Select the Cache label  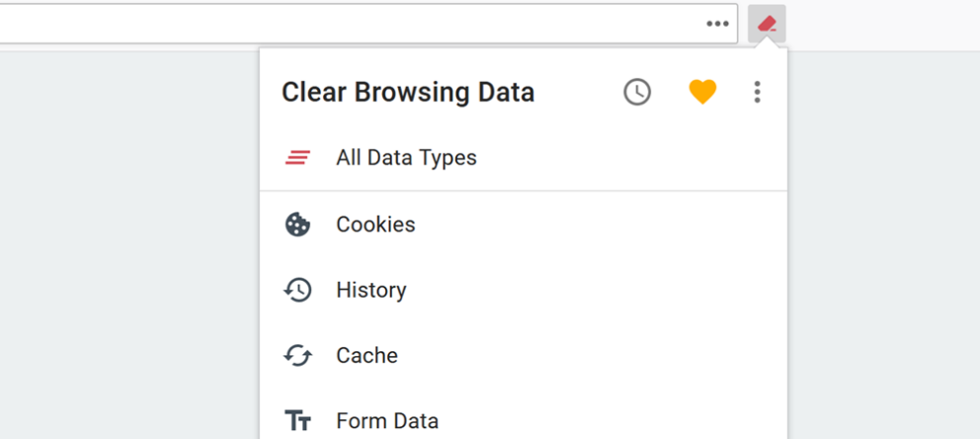[x=367, y=356]
